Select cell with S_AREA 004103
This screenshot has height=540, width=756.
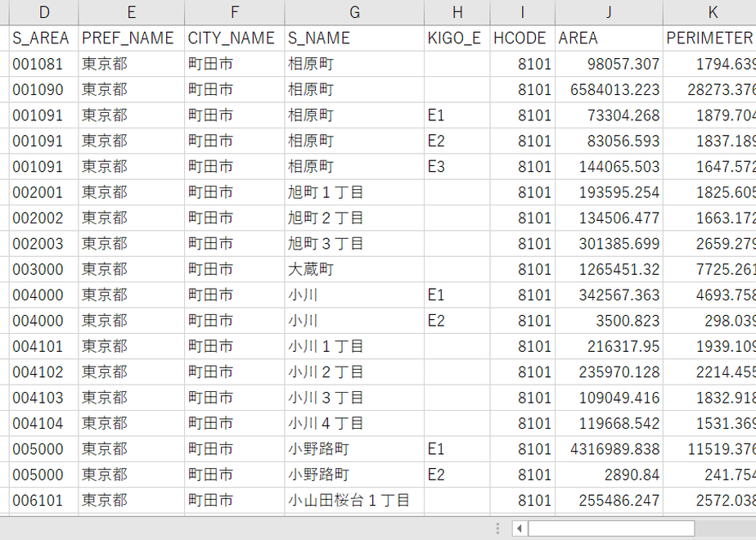(44, 398)
